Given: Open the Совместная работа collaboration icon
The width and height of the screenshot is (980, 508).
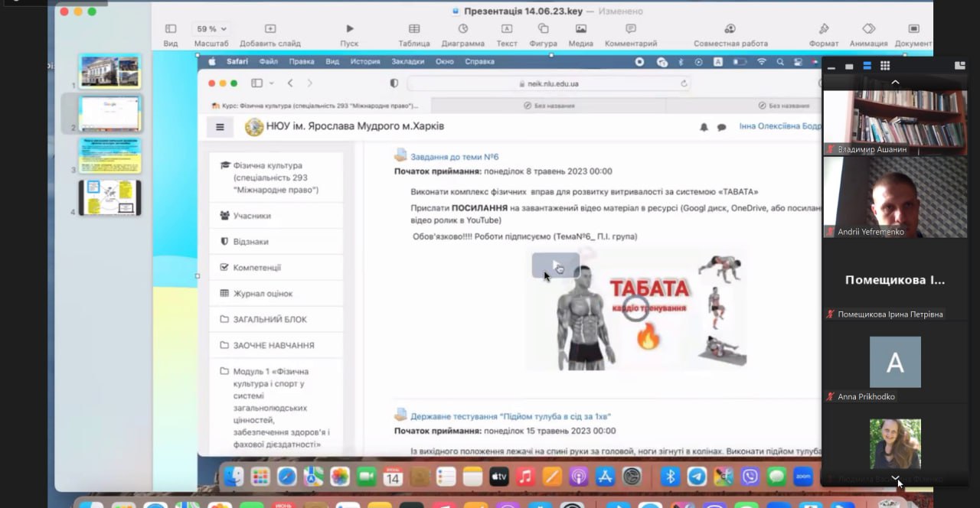Looking at the screenshot, I should [x=730, y=29].
